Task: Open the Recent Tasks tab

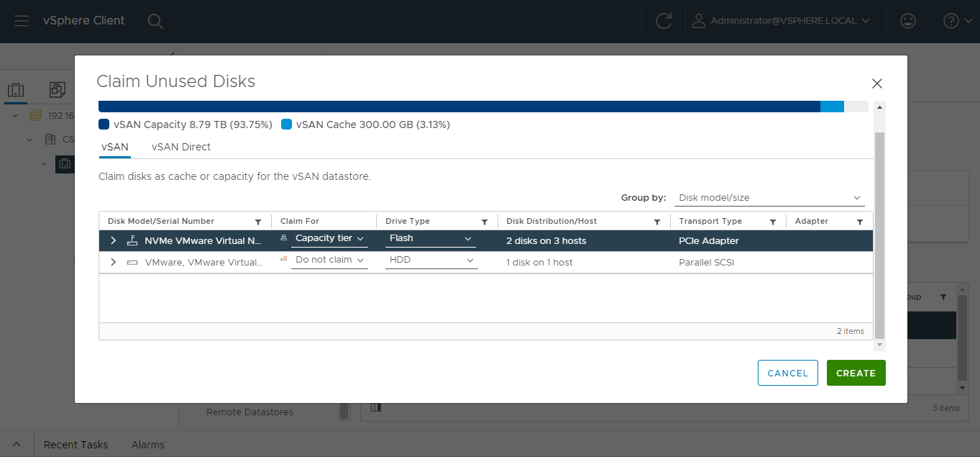Action: [x=75, y=445]
